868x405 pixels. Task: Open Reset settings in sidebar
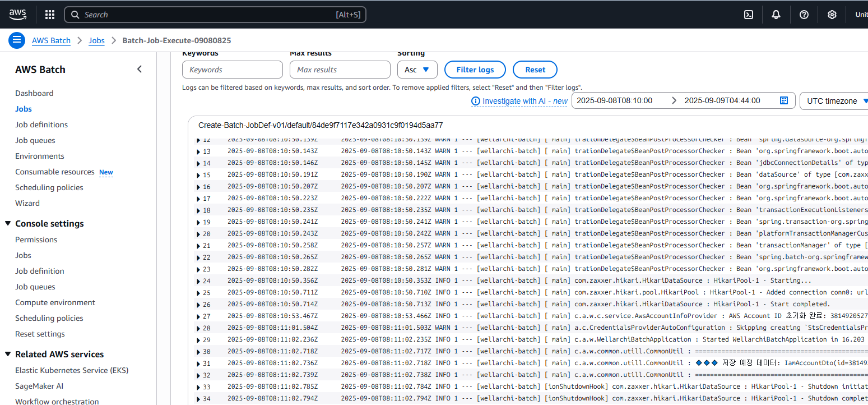(x=40, y=334)
